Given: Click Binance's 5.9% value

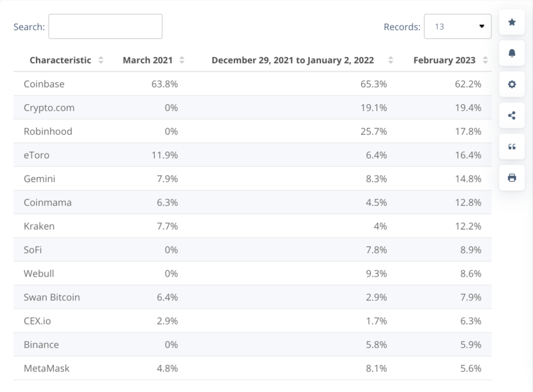Looking at the screenshot, I should (x=471, y=345).
